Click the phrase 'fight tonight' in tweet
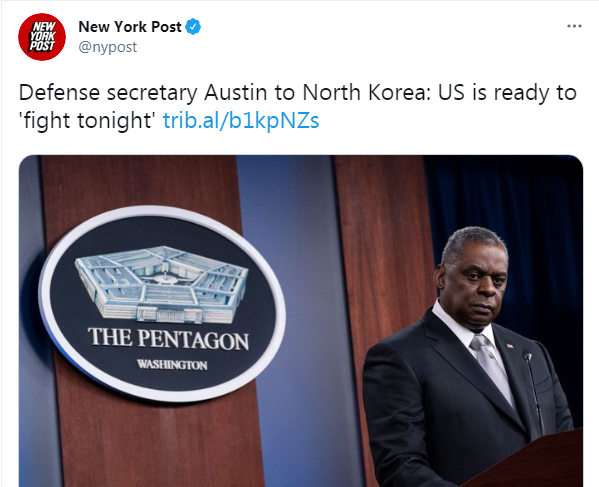Image resolution: width=599 pixels, height=487 pixels. coord(87,121)
